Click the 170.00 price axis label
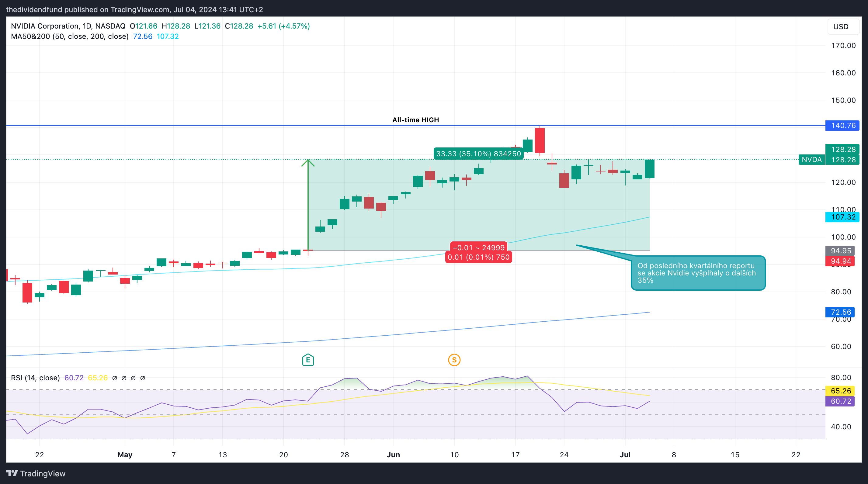Image resolution: width=868 pixels, height=484 pixels. pos(843,46)
